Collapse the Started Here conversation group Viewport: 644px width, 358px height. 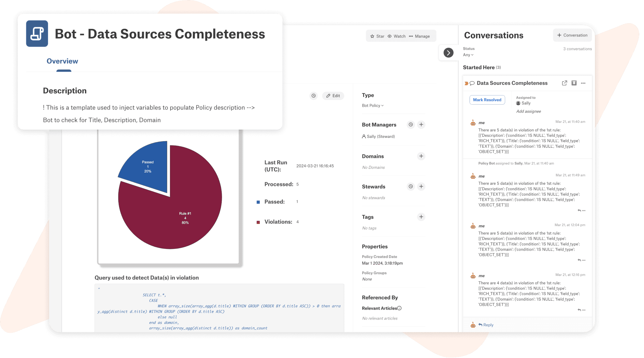click(x=479, y=67)
